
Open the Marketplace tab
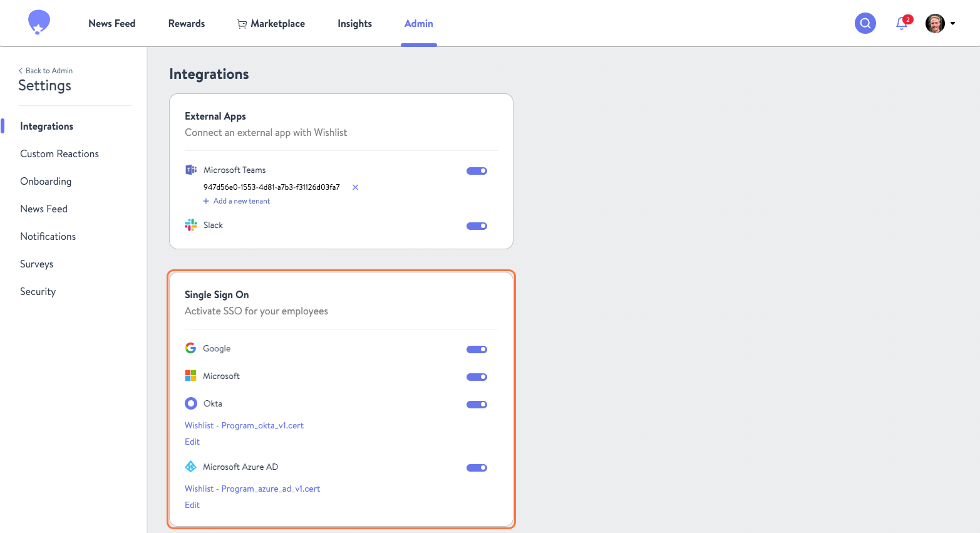271,23
